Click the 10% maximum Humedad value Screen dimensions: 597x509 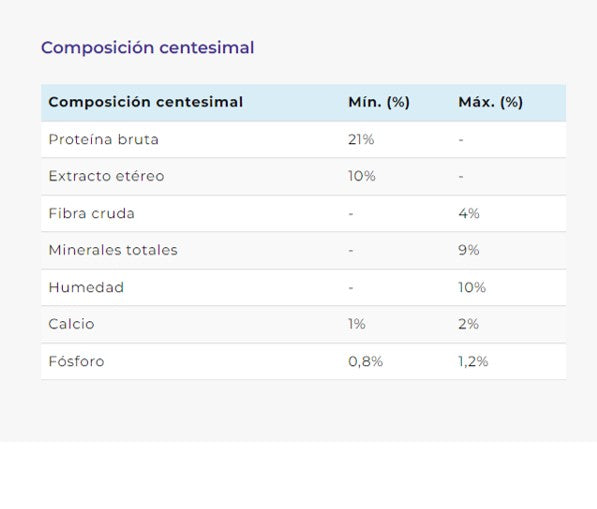(472, 287)
